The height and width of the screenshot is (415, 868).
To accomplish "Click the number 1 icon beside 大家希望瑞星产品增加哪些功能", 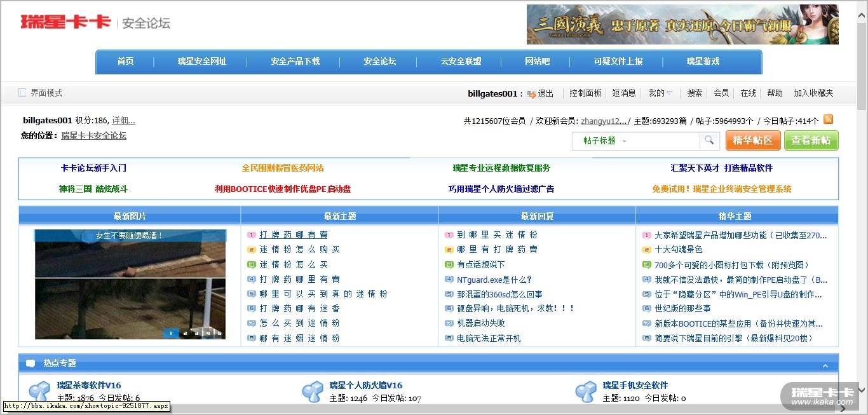I will coord(647,235).
